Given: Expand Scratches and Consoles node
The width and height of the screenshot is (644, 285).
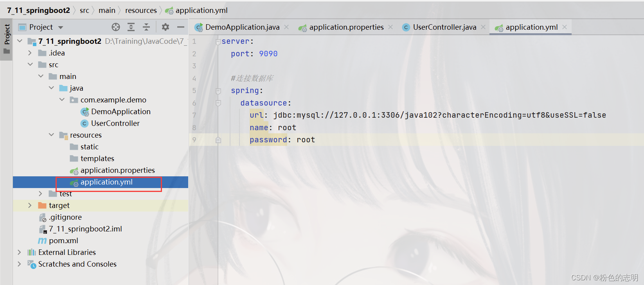Looking at the screenshot, I should point(20,264).
